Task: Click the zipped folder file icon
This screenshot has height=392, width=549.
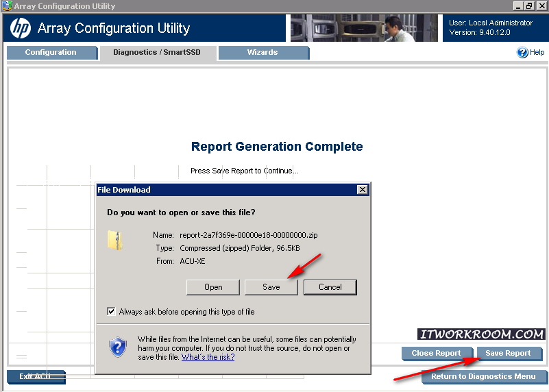Action: click(x=115, y=240)
